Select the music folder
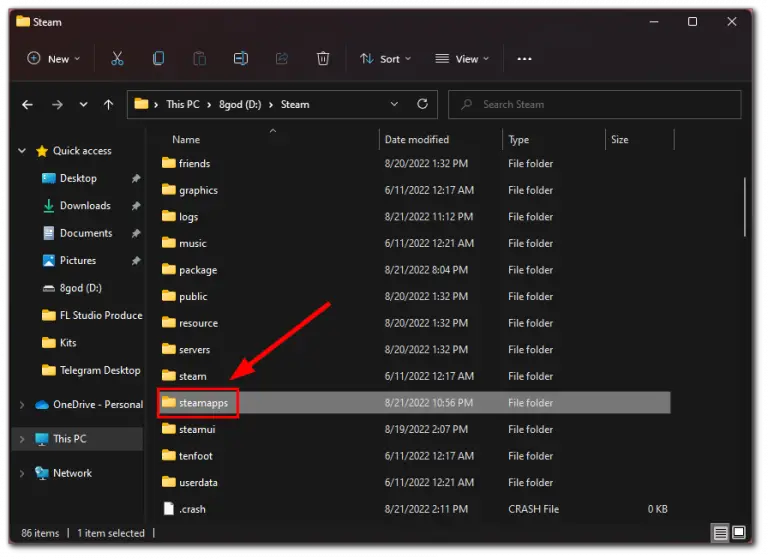 pos(184,243)
